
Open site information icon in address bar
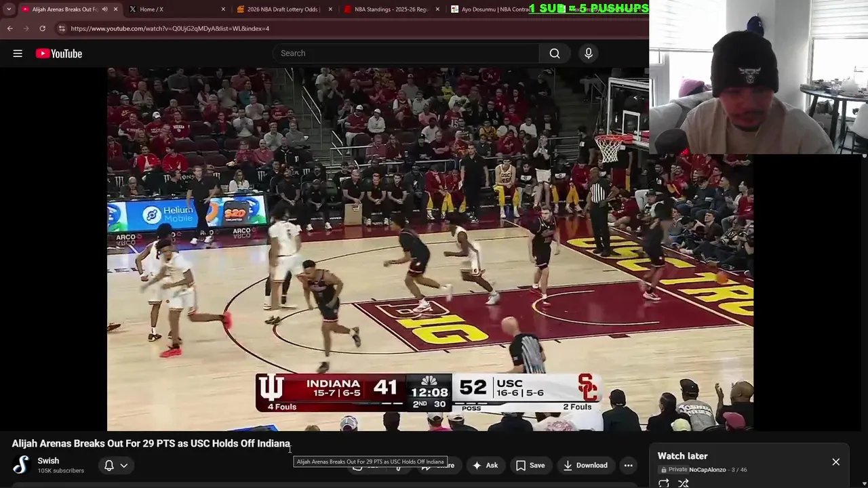click(62, 28)
